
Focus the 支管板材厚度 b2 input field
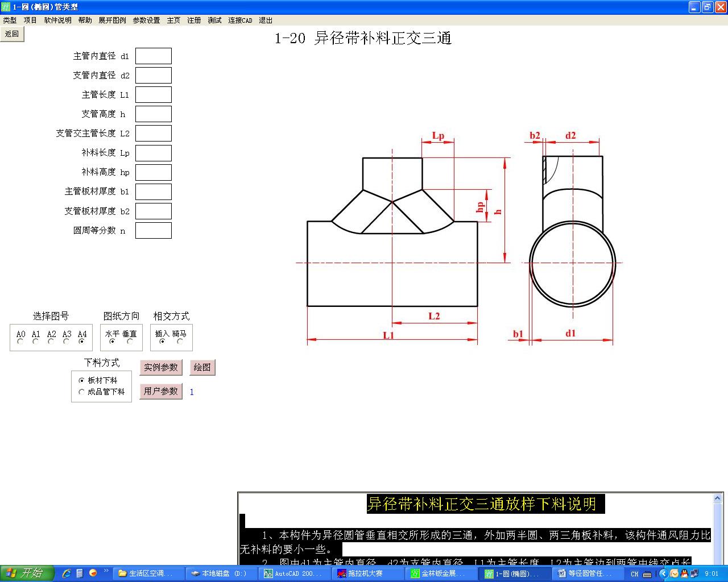click(x=154, y=211)
